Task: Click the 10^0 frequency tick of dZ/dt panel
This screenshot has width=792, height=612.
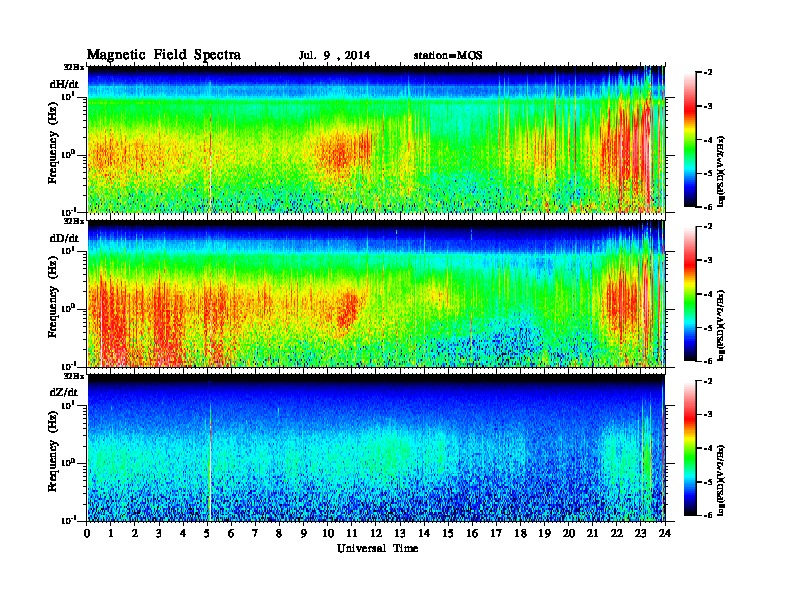Action: click(68, 462)
